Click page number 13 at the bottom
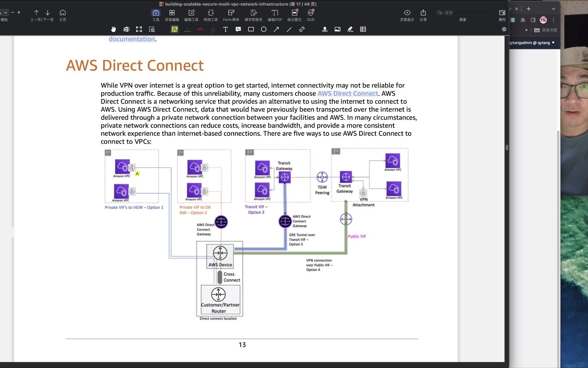Image resolution: width=588 pixels, height=368 pixels. tap(242, 345)
